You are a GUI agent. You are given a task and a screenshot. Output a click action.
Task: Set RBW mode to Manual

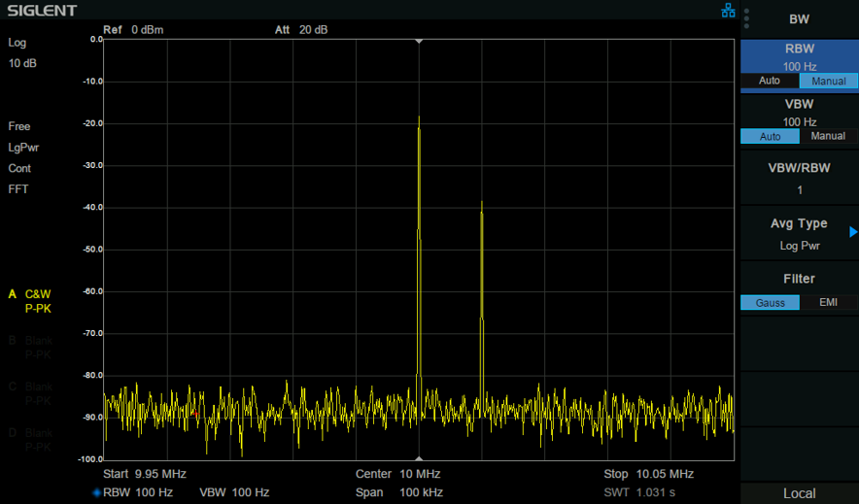[828, 81]
